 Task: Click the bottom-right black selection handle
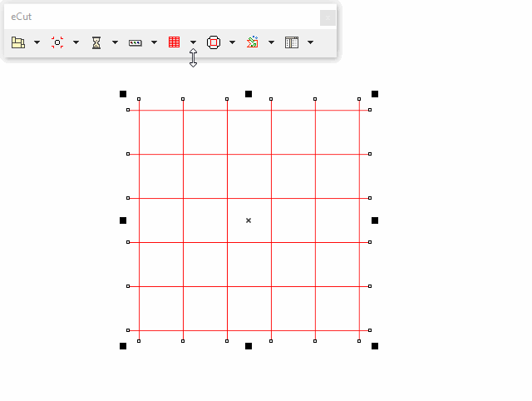[x=375, y=346]
